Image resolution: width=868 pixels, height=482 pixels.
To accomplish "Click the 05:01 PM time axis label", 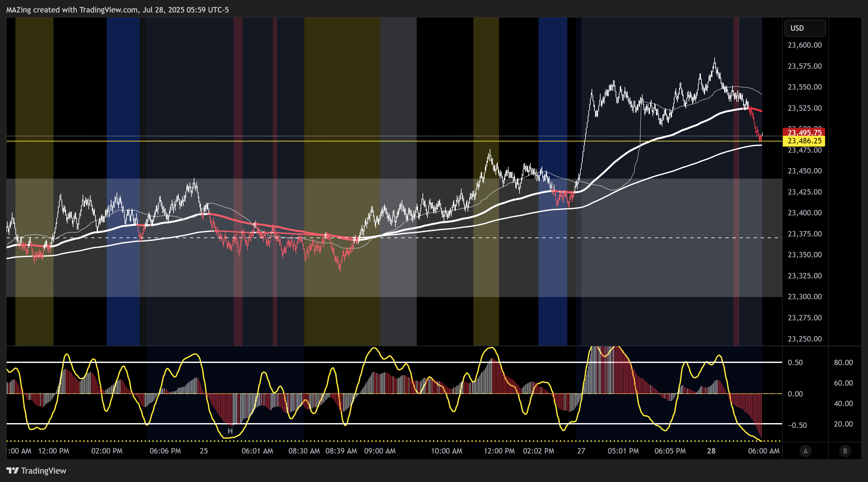I will pos(623,451).
